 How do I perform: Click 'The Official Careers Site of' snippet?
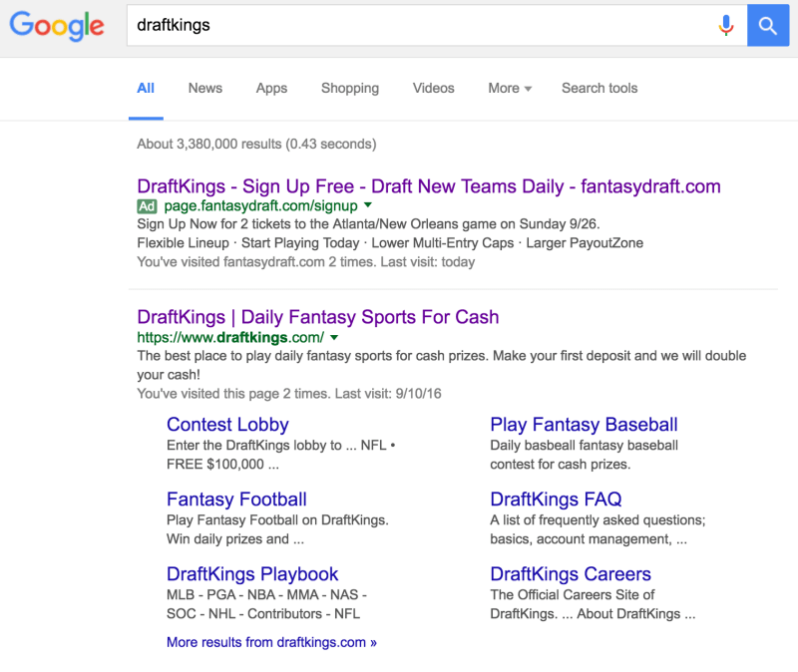(x=593, y=604)
